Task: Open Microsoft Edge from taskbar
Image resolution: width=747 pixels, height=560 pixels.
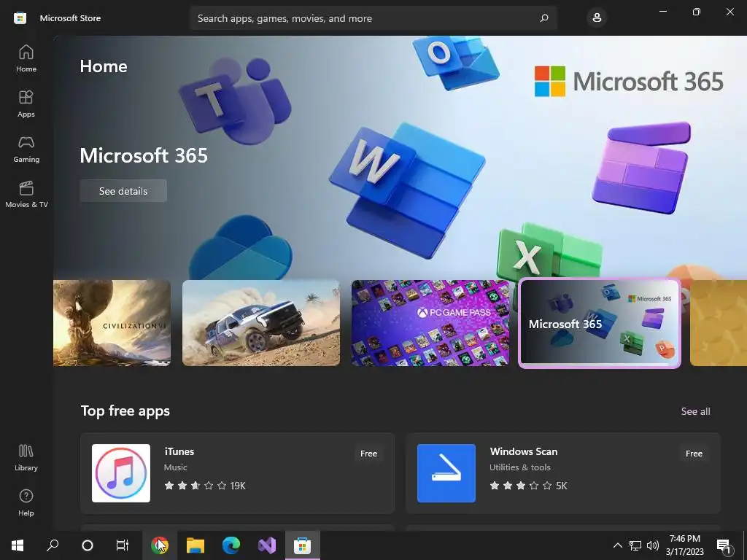Action: click(231, 545)
